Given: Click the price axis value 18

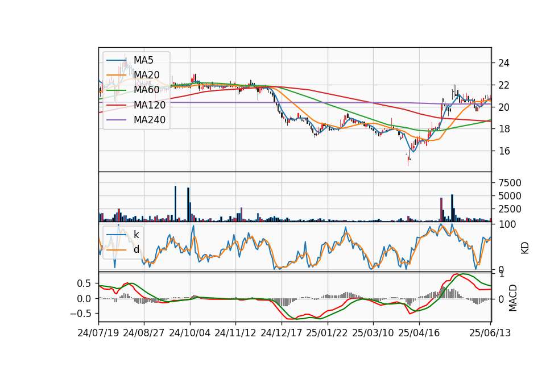Looking at the screenshot, I should pos(504,129).
